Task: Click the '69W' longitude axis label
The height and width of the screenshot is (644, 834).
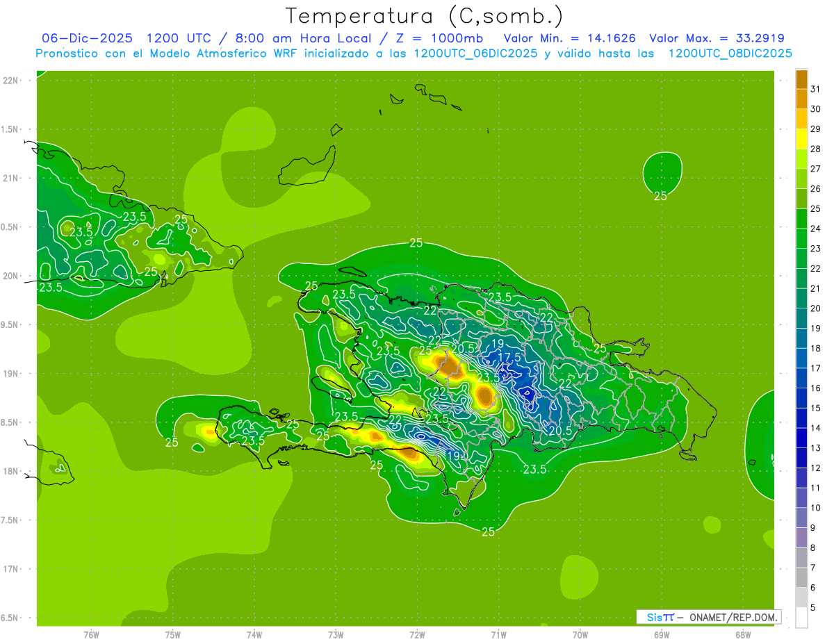Action: pyautogui.click(x=662, y=635)
